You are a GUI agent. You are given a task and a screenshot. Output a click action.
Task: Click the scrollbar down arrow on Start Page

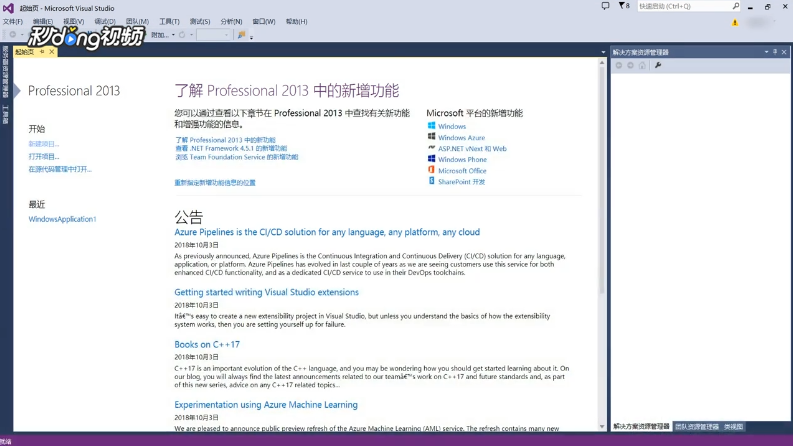coord(602,426)
